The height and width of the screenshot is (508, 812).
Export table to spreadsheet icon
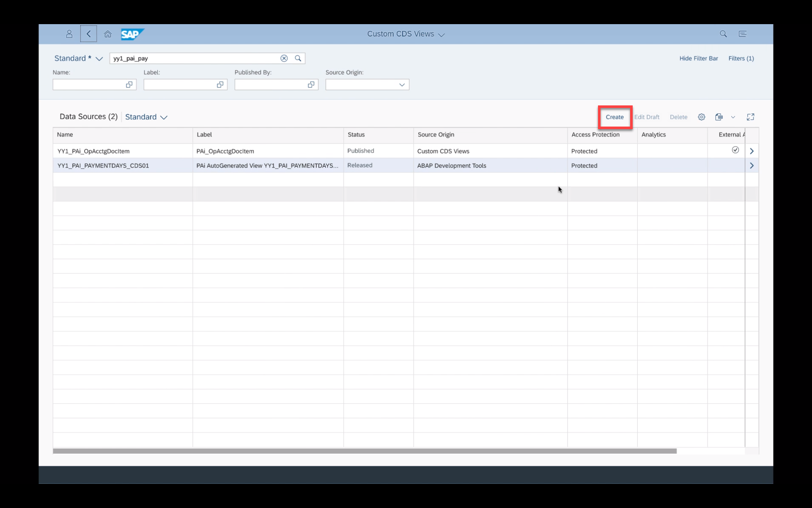click(719, 117)
